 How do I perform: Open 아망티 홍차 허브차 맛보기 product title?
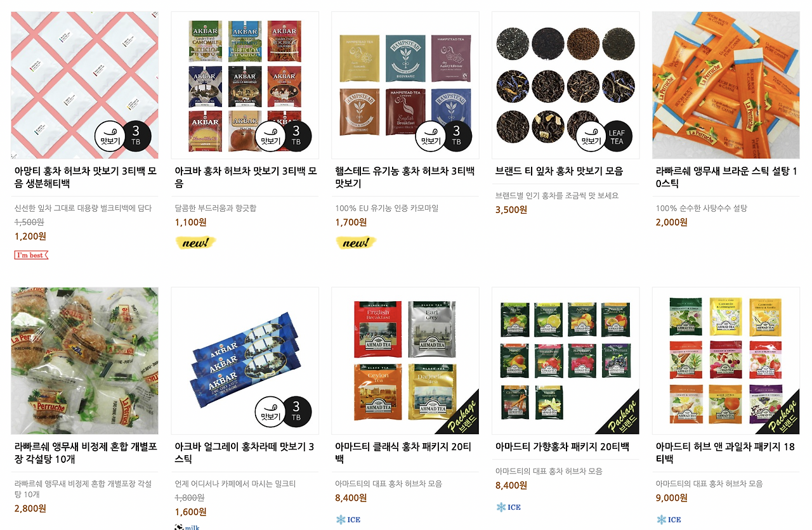85,178
